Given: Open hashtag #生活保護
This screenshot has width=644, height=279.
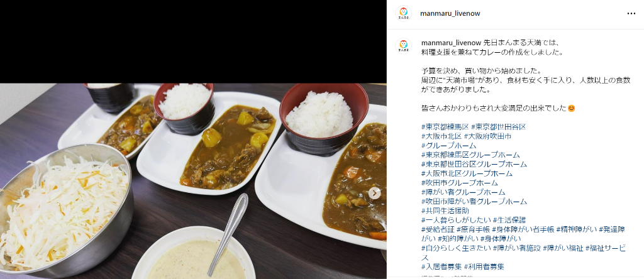Looking at the screenshot, I should click(509, 221).
